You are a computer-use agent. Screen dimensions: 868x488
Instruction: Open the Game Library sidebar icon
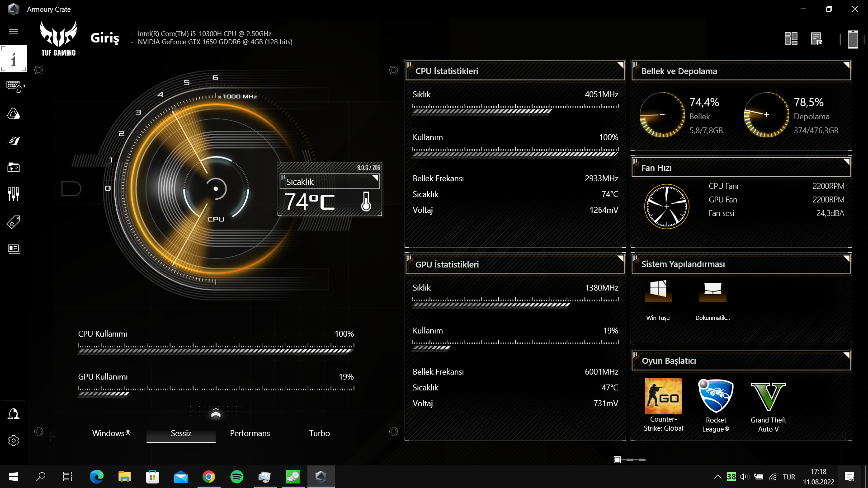(14, 168)
